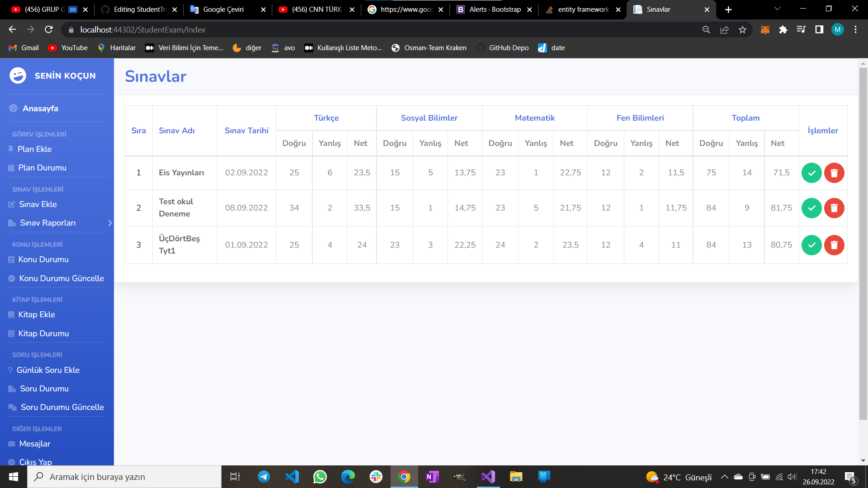Open the tab search dropdown arrow
This screenshot has height=488, width=868.
click(x=777, y=9)
